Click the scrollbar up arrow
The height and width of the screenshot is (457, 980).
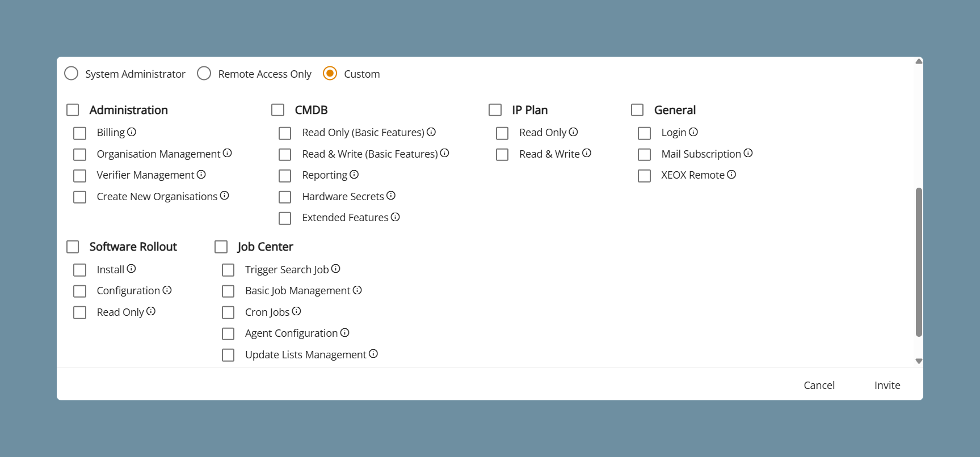[x=919, y=61]
